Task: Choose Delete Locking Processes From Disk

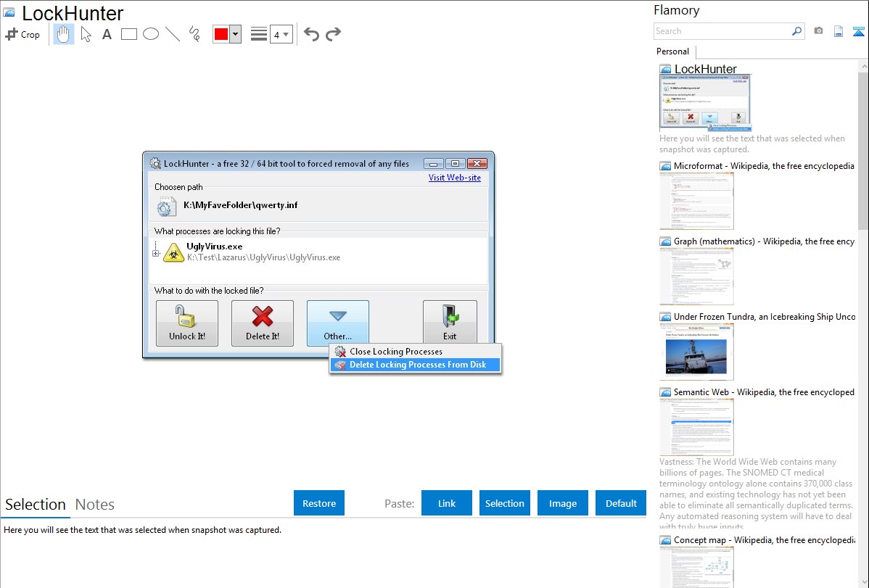Action: coord(416,365)
